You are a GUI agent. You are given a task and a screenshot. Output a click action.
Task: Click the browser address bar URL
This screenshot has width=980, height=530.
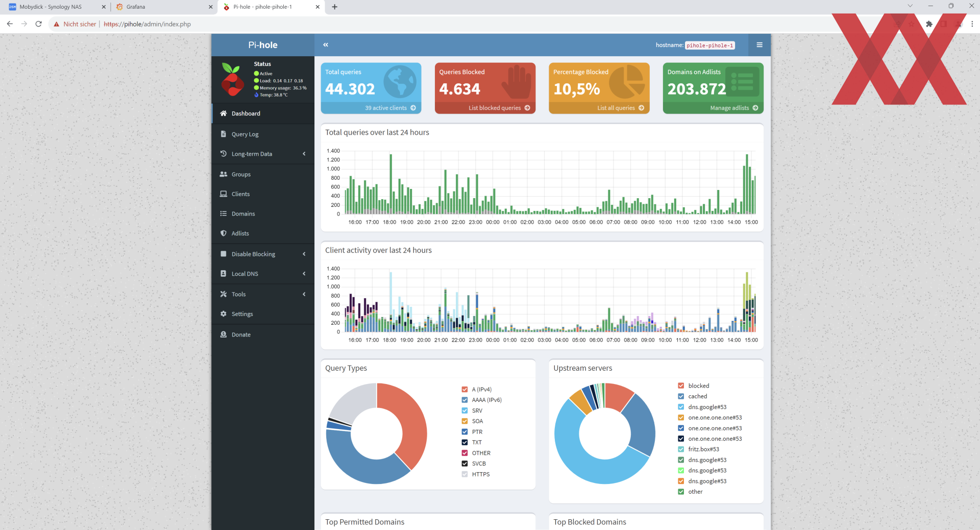pyautogui.click(x=147, y=24)
